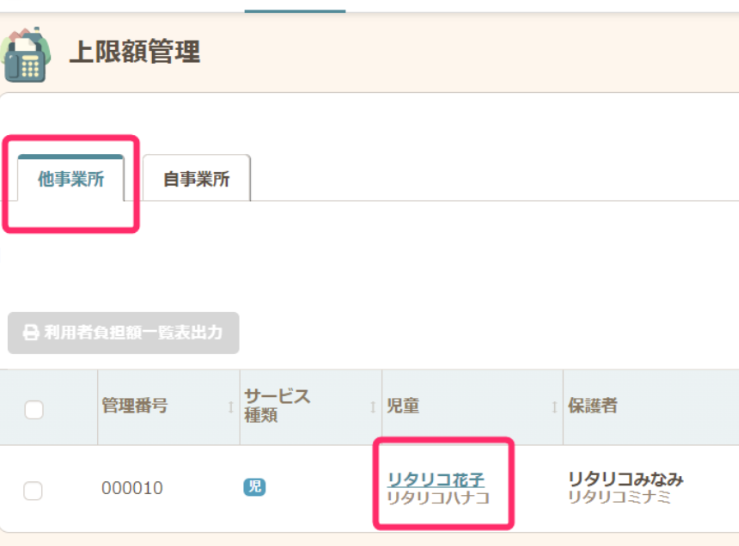Click the guardian name リタリコみなみ
The width and height of the screenshot is (739, 546).
pos(625,478)
